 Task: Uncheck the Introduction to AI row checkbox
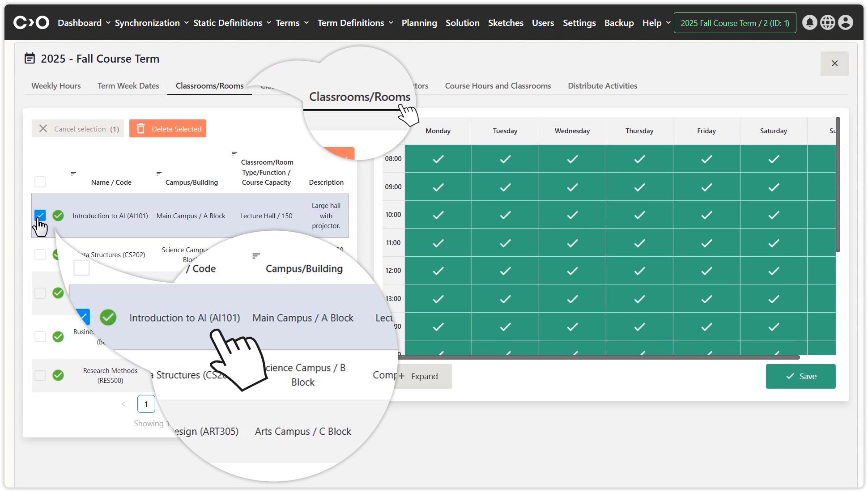click(x=40, y=216)
